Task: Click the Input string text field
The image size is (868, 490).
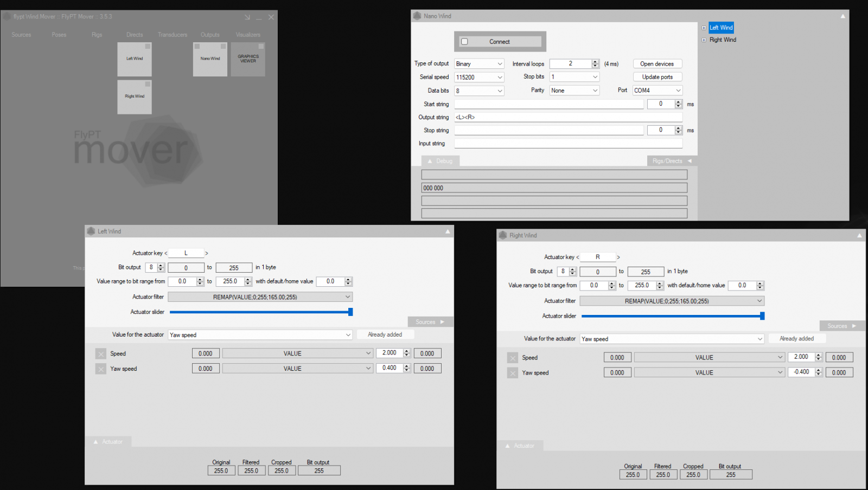Action: coord(569,144)
